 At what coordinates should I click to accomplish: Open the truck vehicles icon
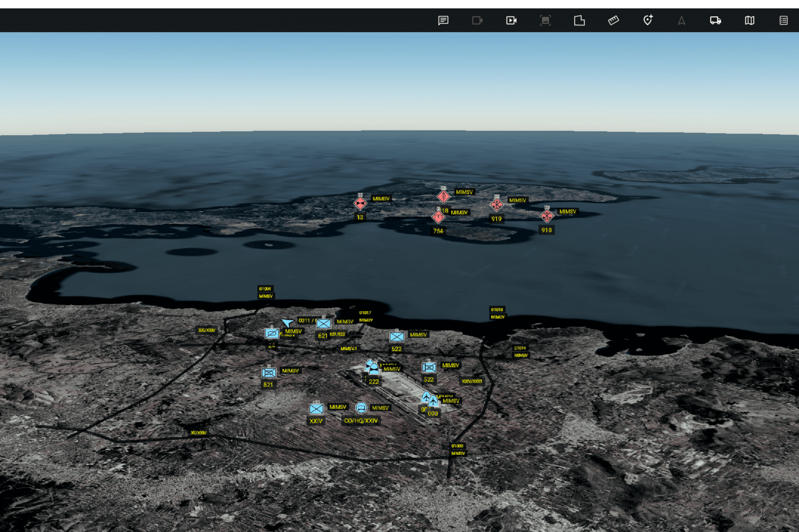click(x=715, y=20)
